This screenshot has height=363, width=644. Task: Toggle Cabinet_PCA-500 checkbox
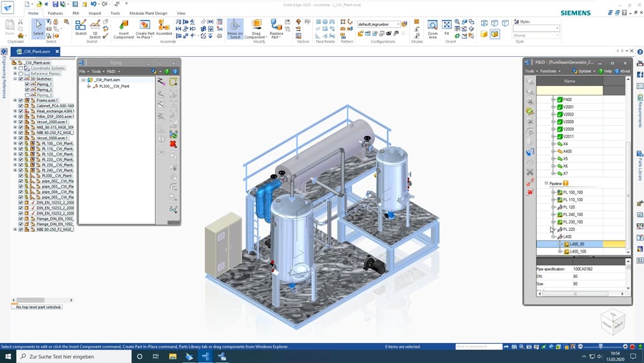click(x=21, y=106)
